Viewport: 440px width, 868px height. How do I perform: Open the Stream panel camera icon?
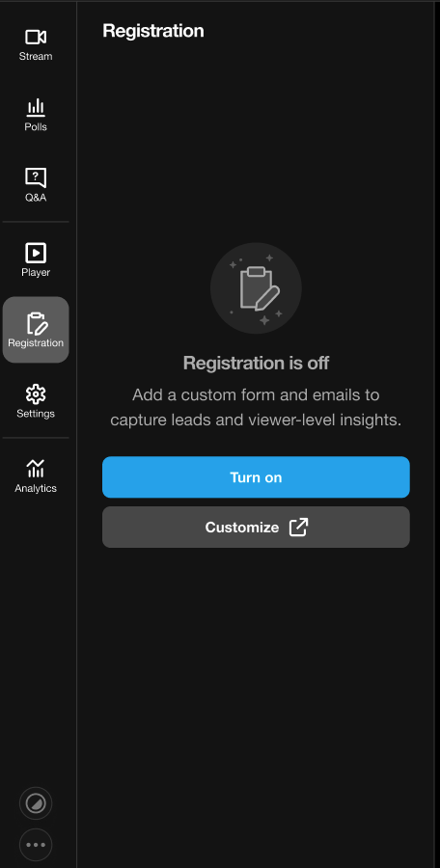(x=36, y=37)
